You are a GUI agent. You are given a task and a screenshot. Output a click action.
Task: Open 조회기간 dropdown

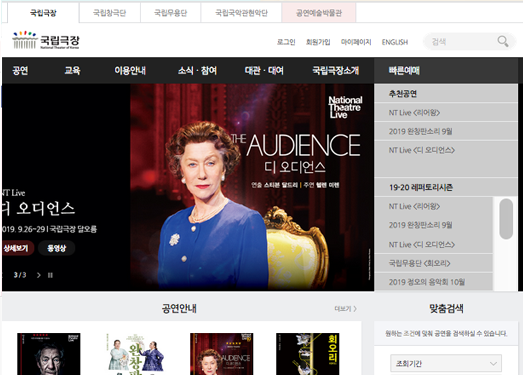click(x=446, y=363)
